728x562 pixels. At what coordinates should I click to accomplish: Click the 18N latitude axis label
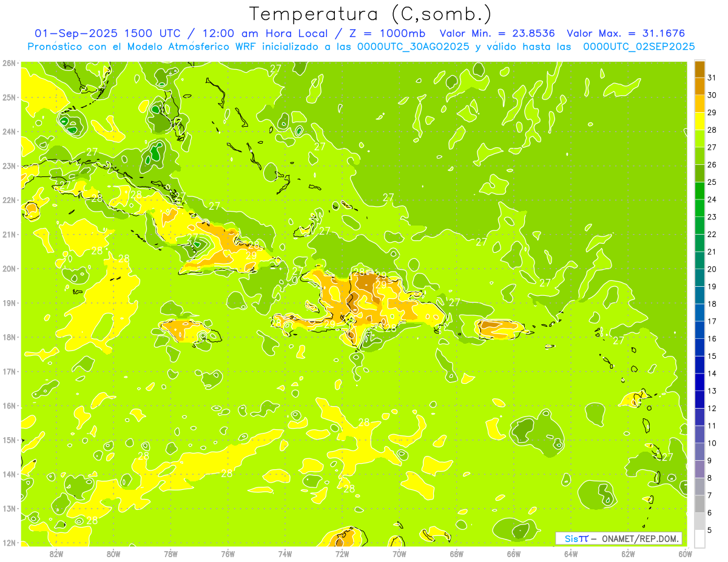pos(9,337)
